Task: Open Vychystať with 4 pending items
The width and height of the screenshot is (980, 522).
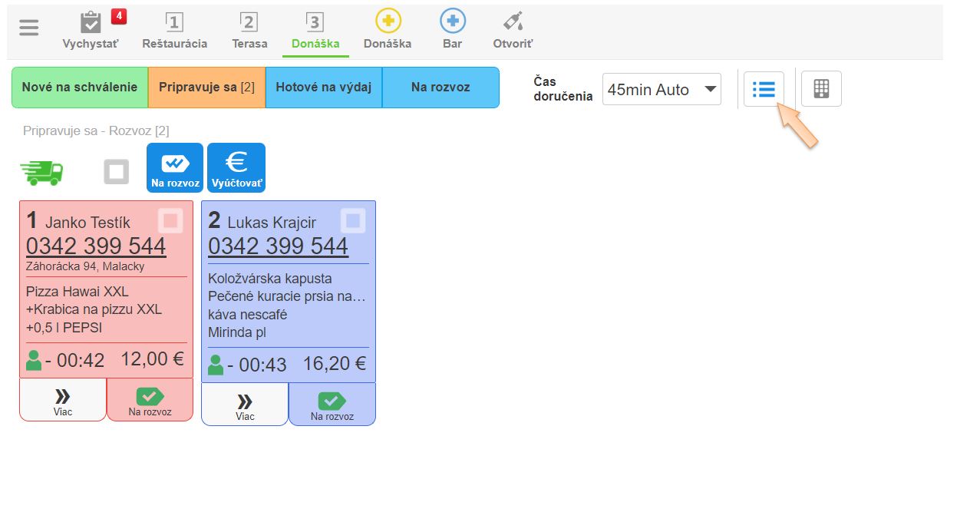Action: coord(91,29)
